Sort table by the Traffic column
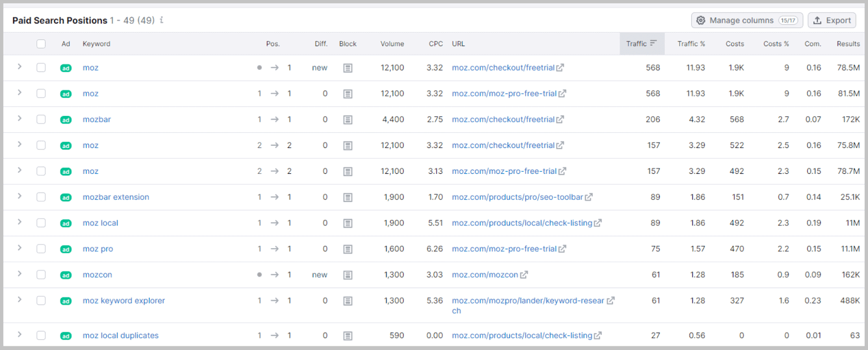 (x=641, y=44)
